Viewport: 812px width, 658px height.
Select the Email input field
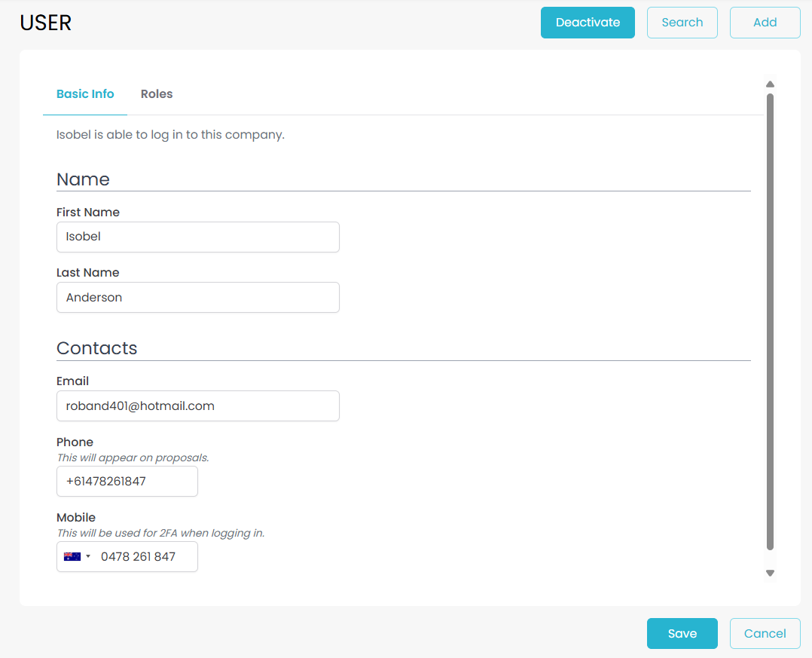tap(197, 406)
